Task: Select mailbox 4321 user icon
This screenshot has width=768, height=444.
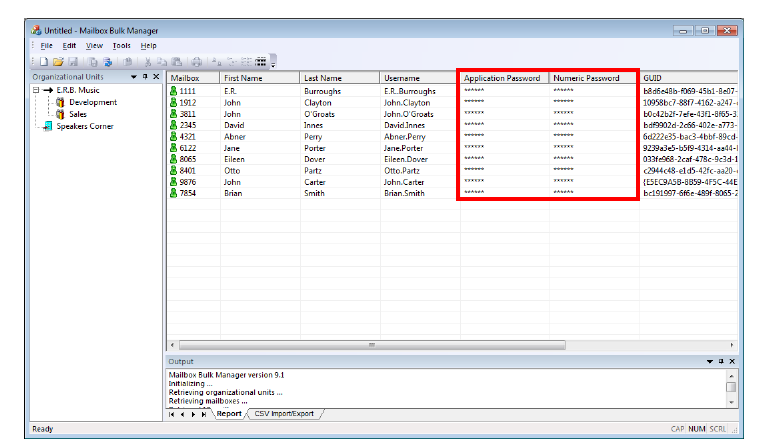Action: point(173,136)
